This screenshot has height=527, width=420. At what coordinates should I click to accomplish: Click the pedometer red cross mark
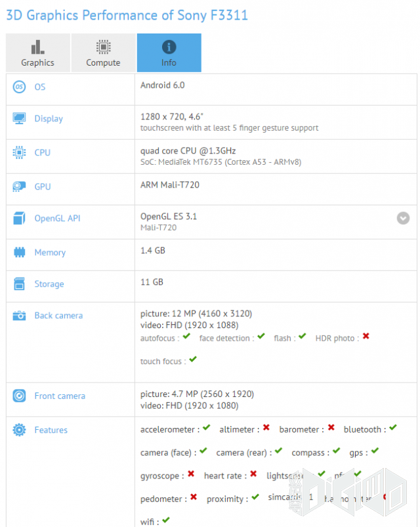194,497
